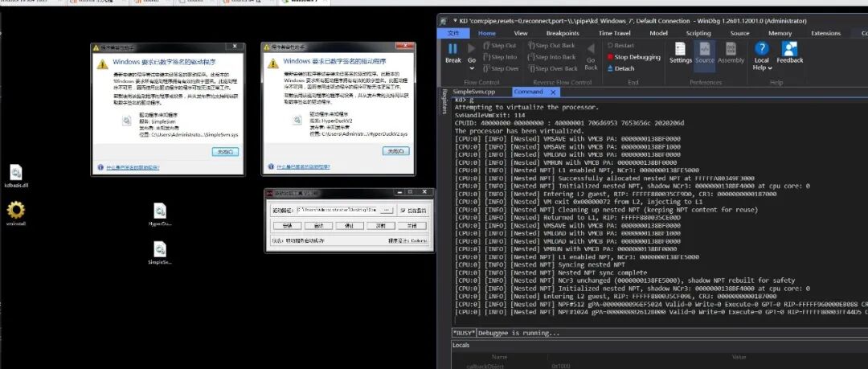Click Step Out Back
This screenshot has width=868, height=369.
(x=551, y=46)
